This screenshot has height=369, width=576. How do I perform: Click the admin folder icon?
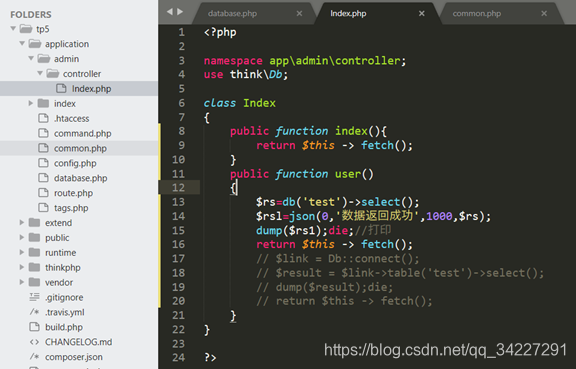click(44, 58)
